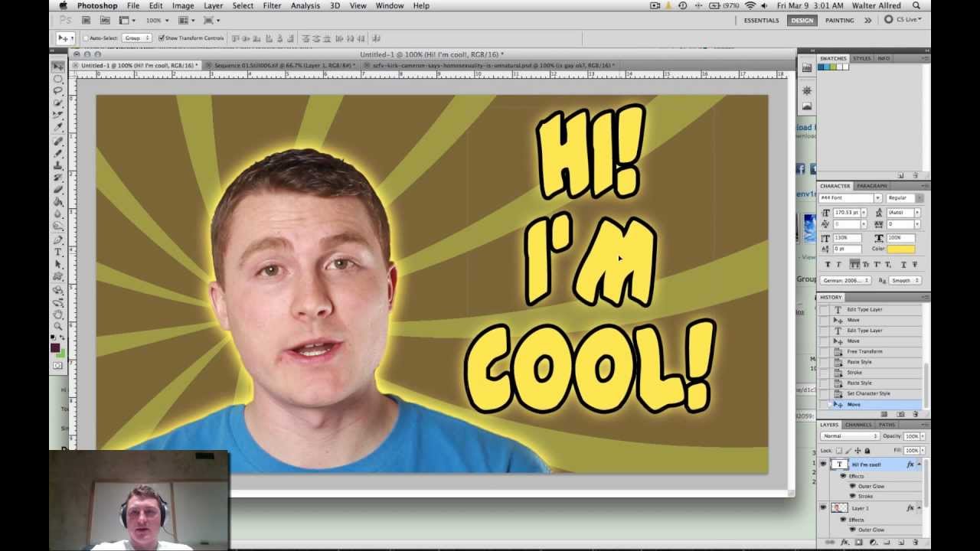The image size is (980, 551).
Task: Select the Horizontal Type tool
Action: 58,252
